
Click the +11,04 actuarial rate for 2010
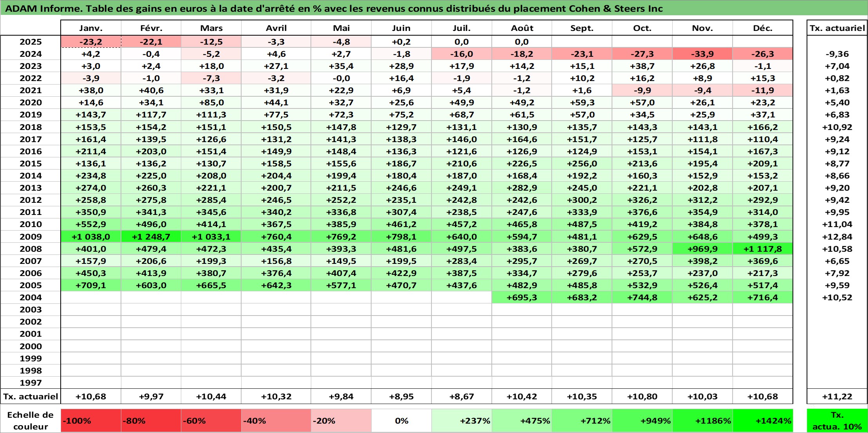(x=837, y=224)
